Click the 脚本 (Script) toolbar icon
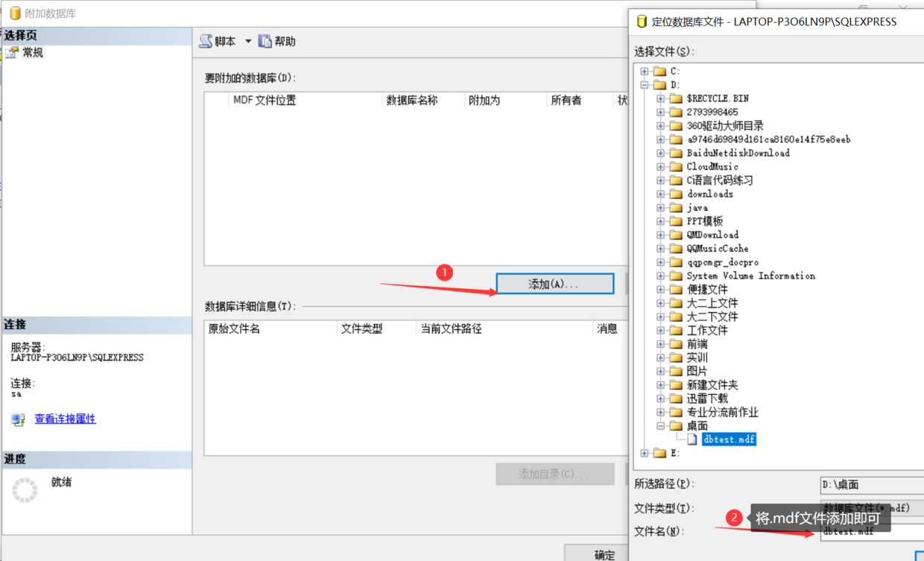The height and width of the screenshot is (561, 924). tap(207, 41)
